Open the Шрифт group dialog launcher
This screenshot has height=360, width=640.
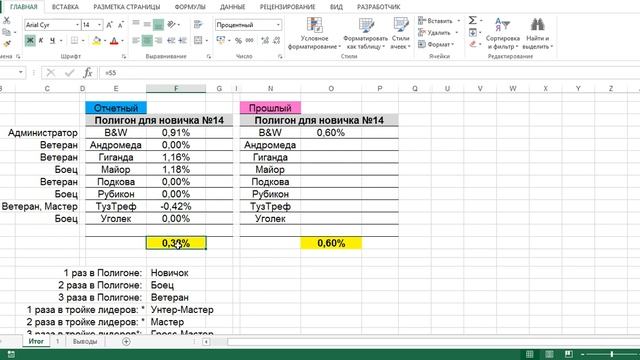tap(124, 56)
